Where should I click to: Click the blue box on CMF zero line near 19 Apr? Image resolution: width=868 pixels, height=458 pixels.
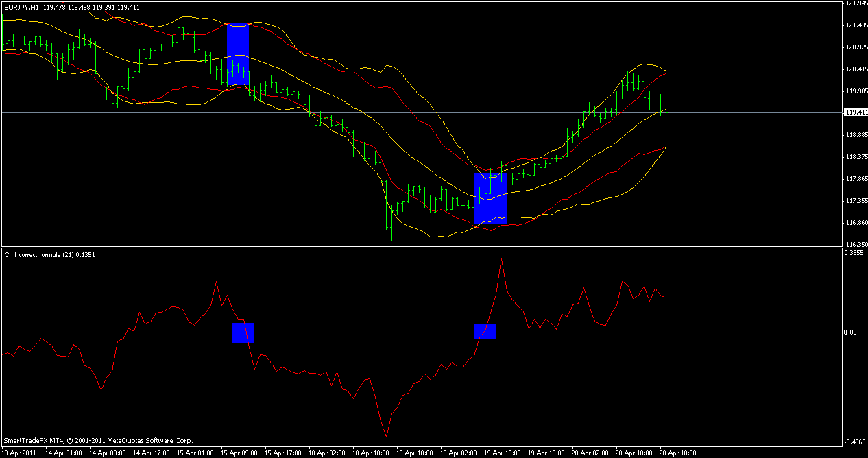point(485,332)
